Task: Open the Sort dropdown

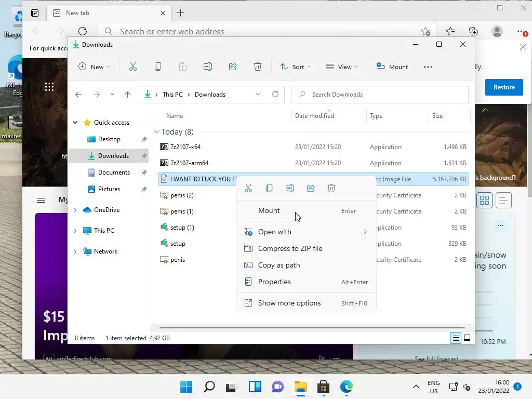Action: coord(295,67)
